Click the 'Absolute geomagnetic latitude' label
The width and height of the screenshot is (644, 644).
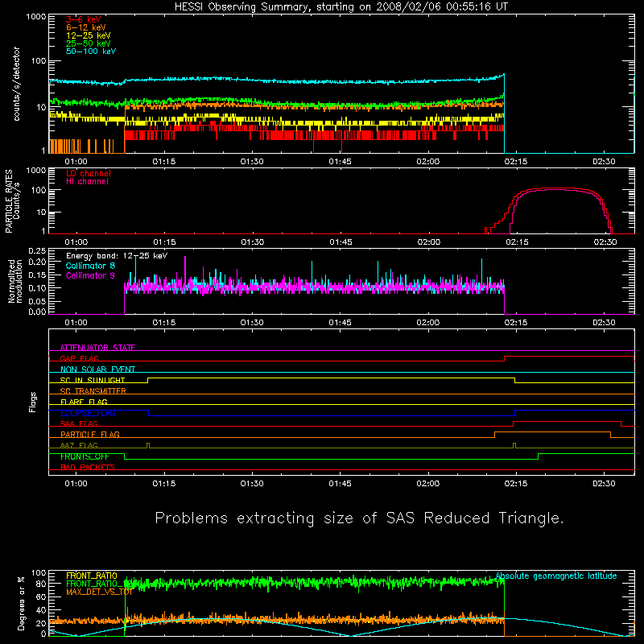click(x=556, y=576)
